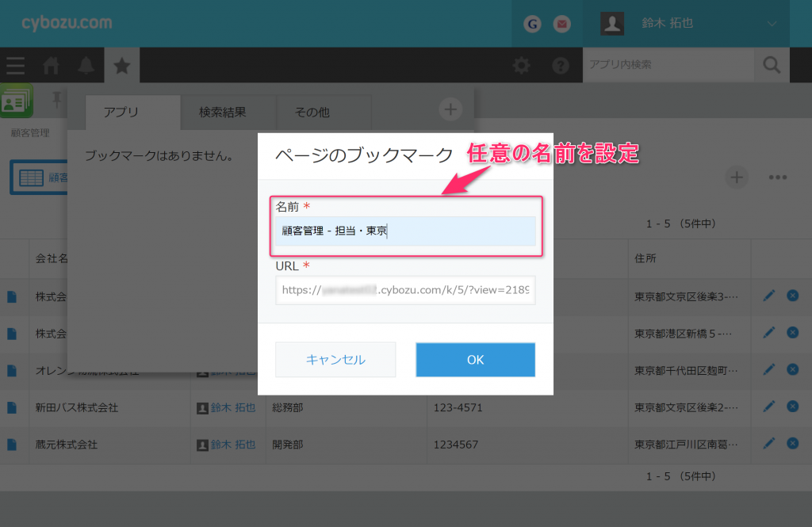Open the settings gear icon

tap(522, 66)
